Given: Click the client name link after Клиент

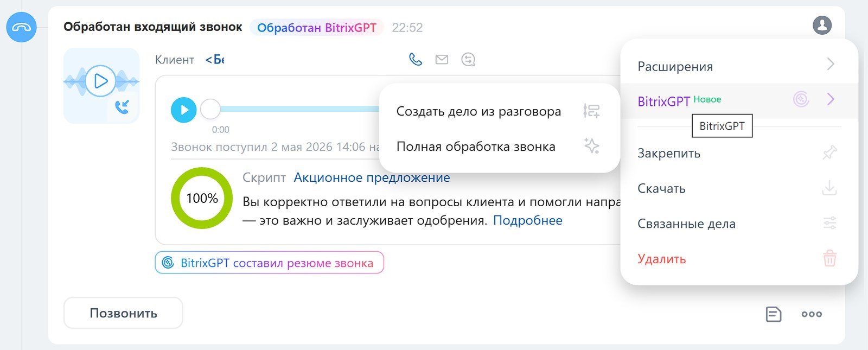Looking at the screenshot, I should tap(214, 59).
